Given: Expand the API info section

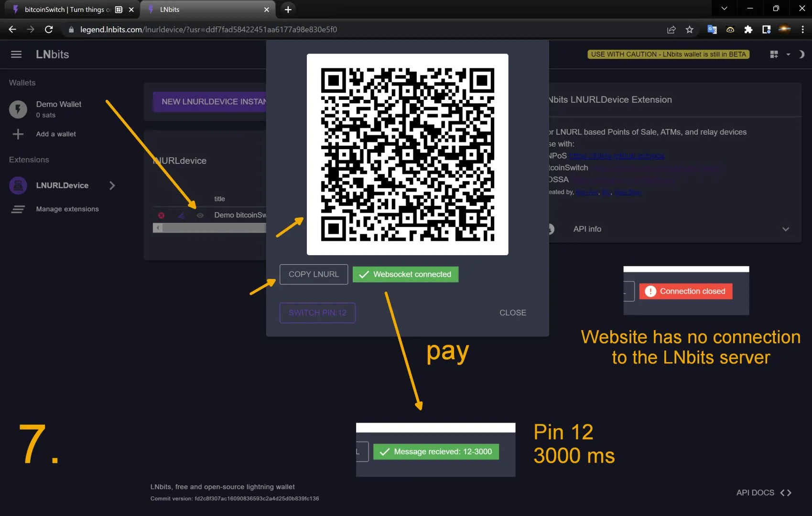Looking at the screenshot, I should pos(785,229).
